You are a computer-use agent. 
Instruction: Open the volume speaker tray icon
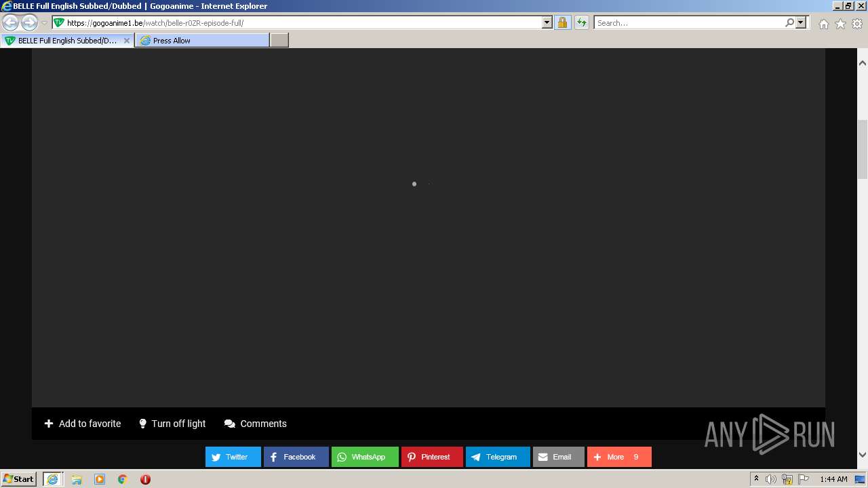click(x=771, y=479)
